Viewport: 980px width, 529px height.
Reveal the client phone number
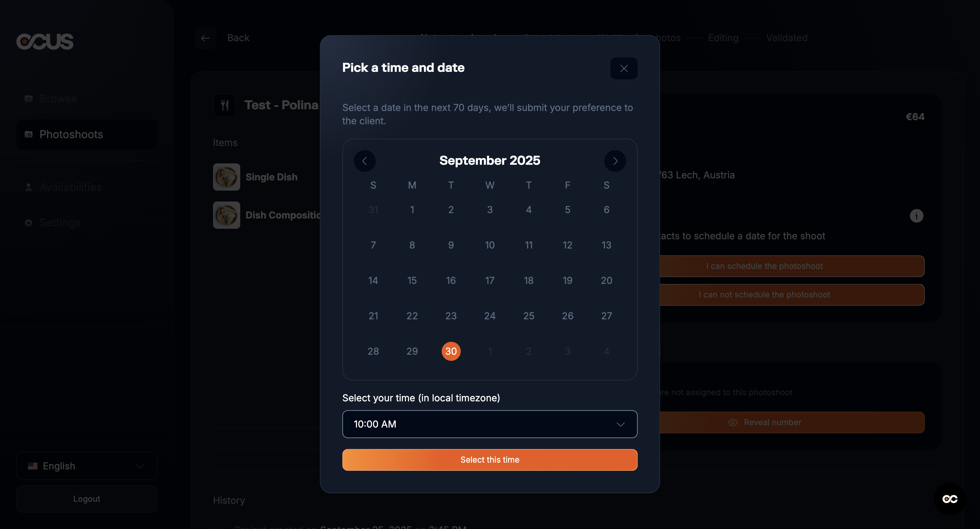click(772, 422)
